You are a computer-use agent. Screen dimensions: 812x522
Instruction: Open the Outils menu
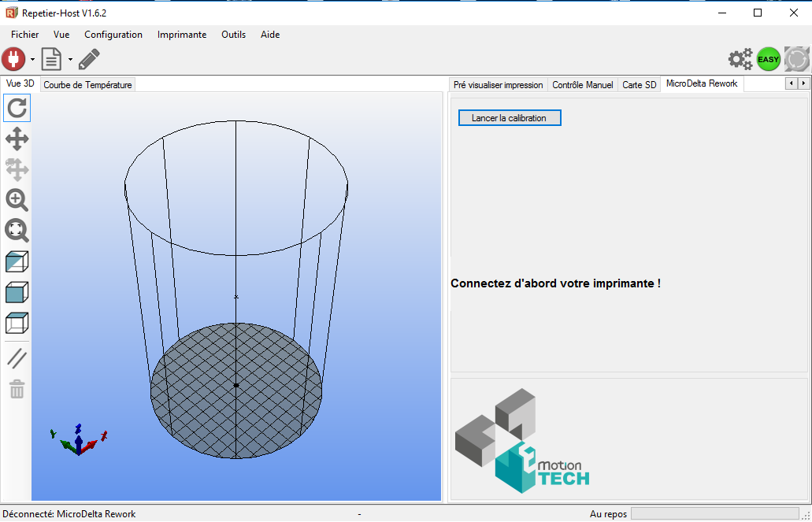point(234,35)
